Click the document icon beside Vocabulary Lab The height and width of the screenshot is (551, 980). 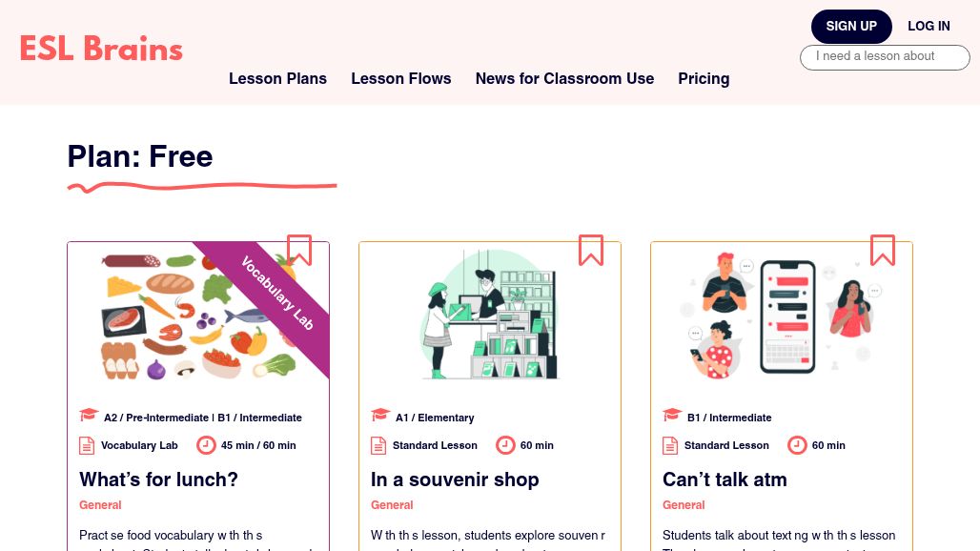pyautogui.click(x=87, y=446)
